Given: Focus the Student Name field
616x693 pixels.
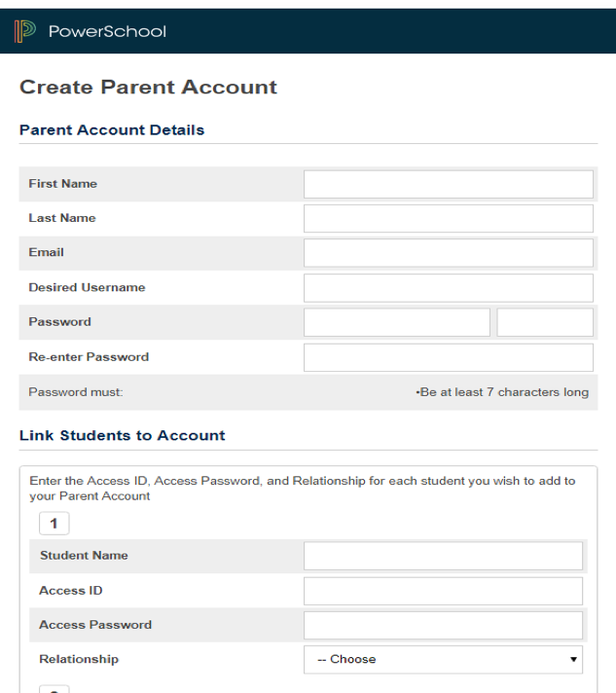Looking at the screenshot, I should click(443, 556).
